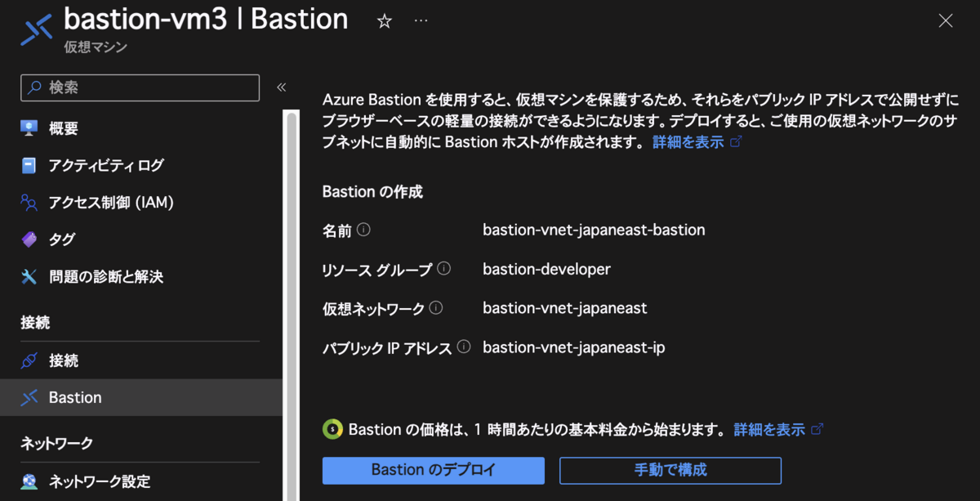980x501 pixels.
Task: Click the ネットワーク section header
Action: (x=56, y=443)
